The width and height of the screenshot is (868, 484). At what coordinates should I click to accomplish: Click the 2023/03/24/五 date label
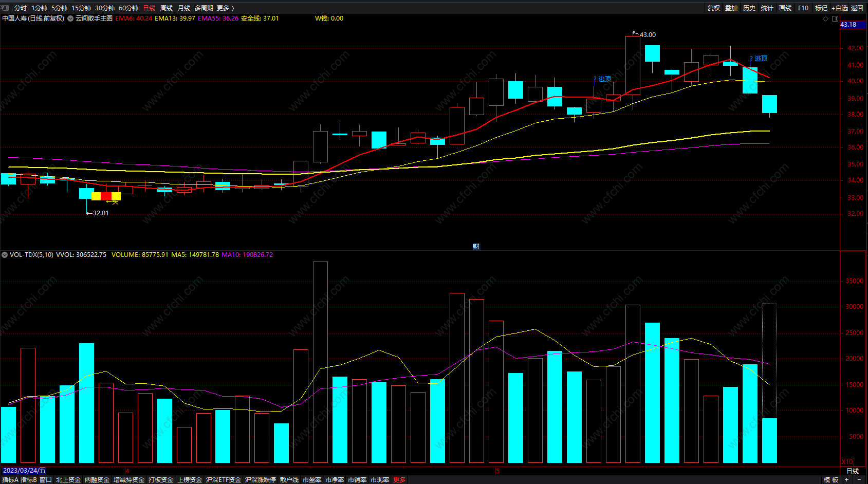click(24, 471)
